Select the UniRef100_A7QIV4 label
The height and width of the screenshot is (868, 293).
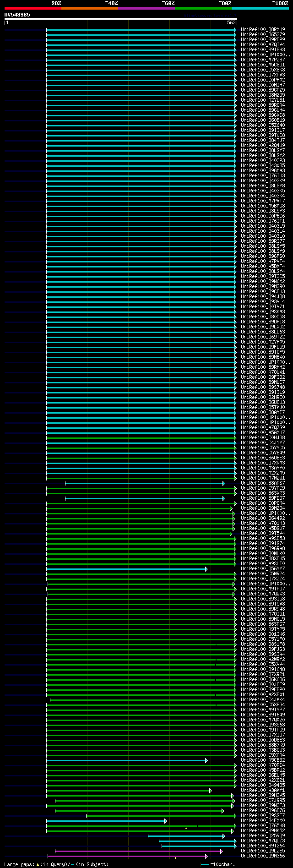[263, 44]
